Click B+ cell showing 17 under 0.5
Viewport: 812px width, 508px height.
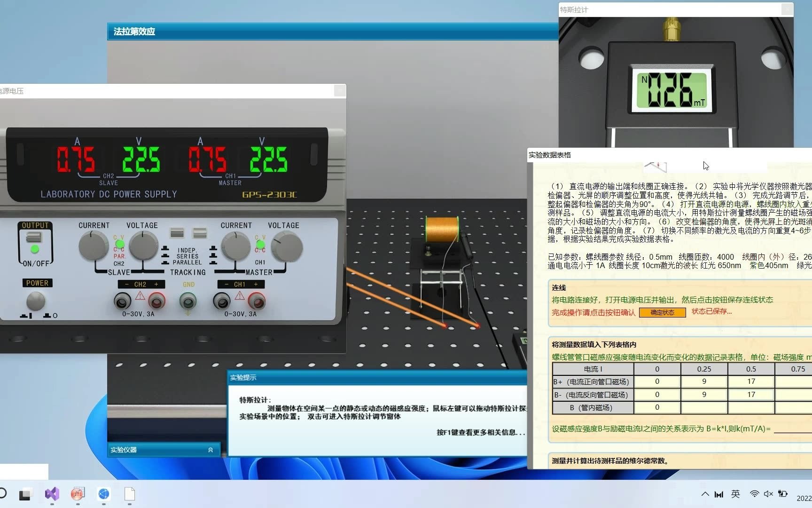click(751, 381)
